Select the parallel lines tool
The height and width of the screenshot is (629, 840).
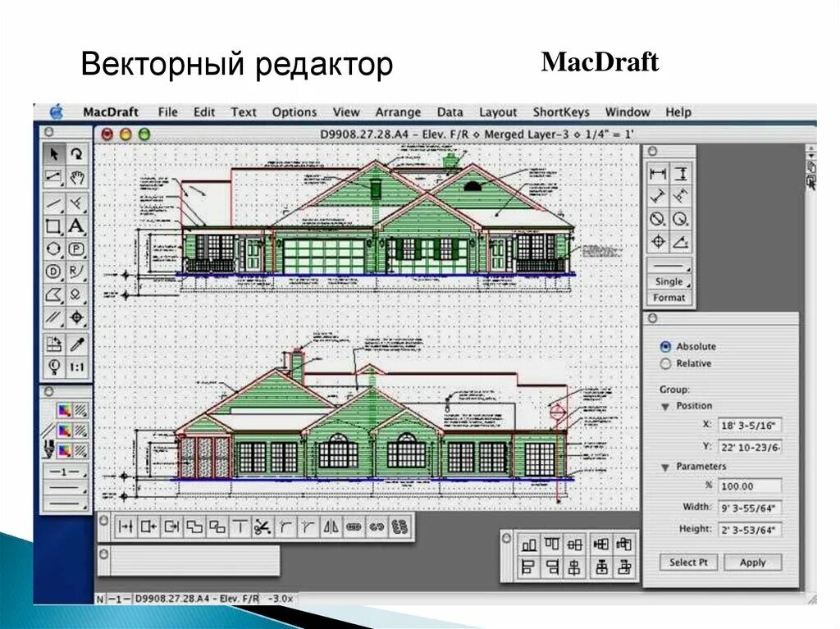[x=54, y=317]
